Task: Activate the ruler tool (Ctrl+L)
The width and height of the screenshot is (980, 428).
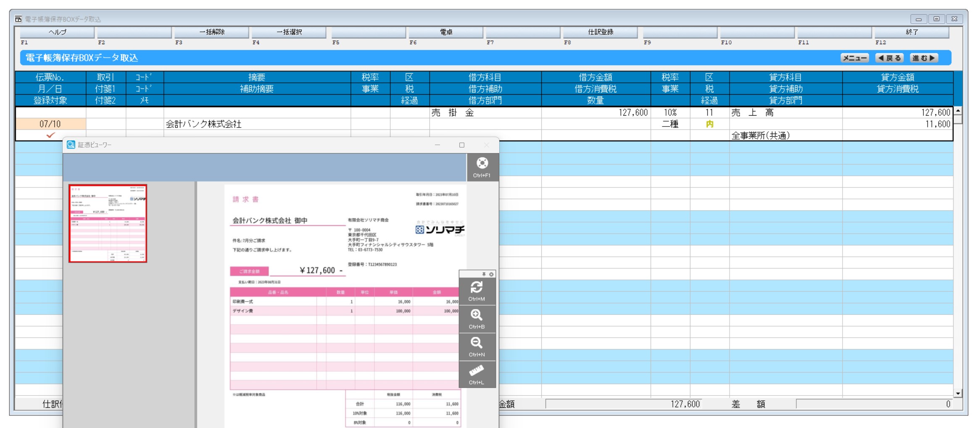Action: 477,375
